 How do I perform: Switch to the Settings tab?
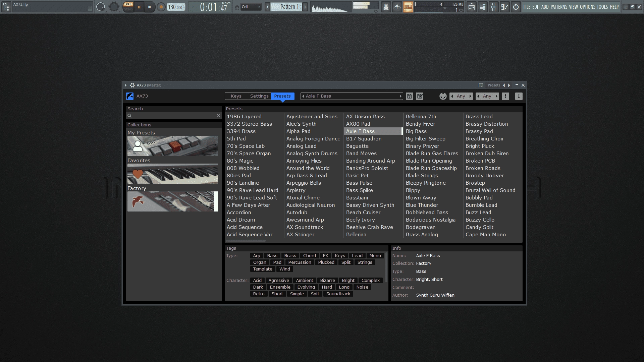click(x=259, y=96)
